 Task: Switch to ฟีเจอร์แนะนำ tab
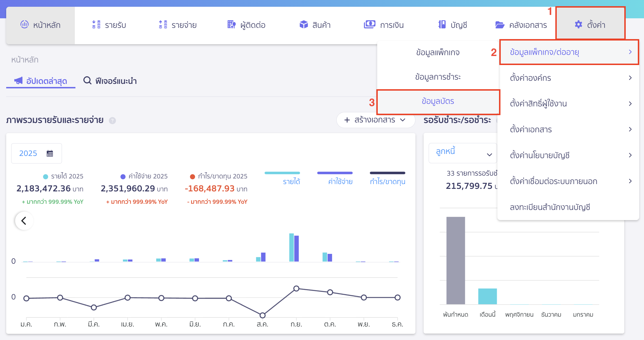pyautogui.click(x=110, y=81)
